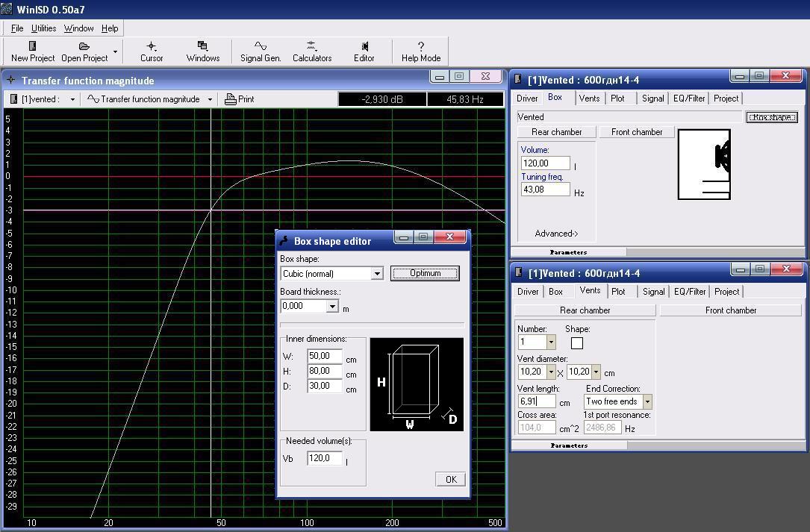Switch to the EQ/Filter tab in Box window
This screenshot has height=532, width=810.
(689, 98)
